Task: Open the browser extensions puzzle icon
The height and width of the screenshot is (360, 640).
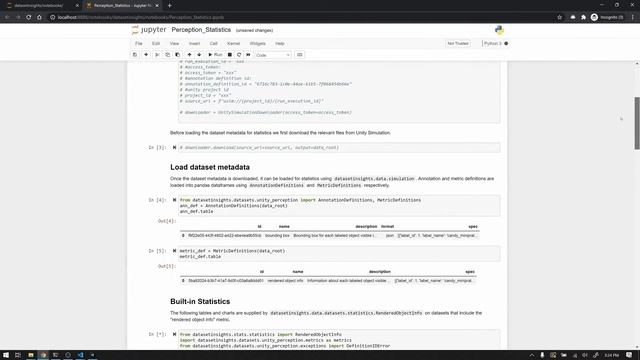Action: 583,17
